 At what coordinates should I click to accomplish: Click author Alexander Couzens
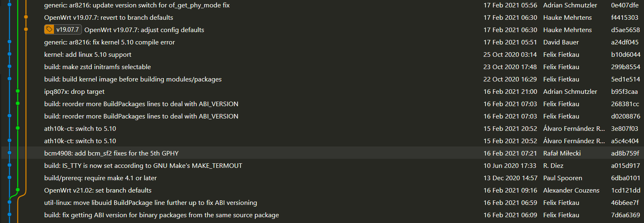(x=571, y=190)
